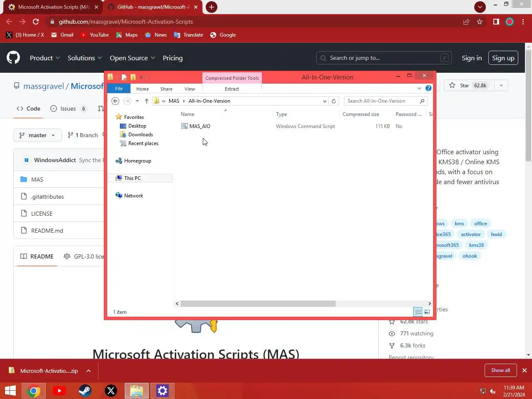Switch to the View ribbon tab

point(190,89)
